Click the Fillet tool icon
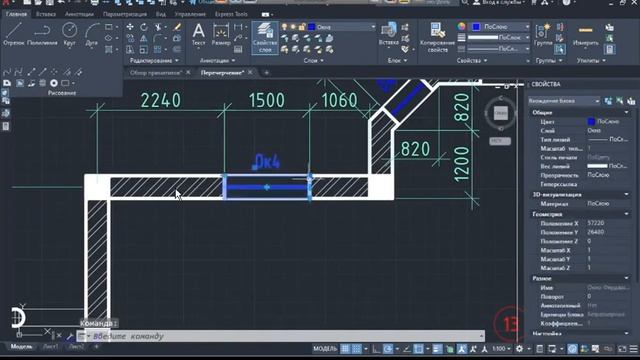 click(158, 38)
